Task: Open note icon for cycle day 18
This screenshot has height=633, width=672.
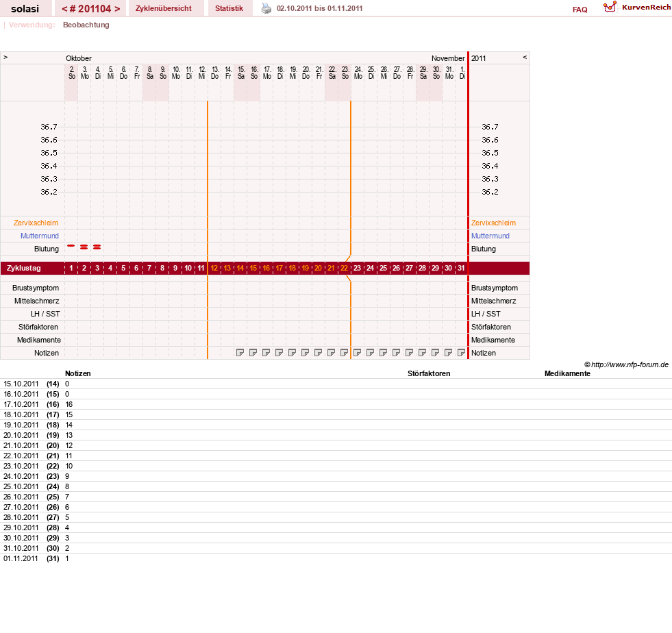Action: [x=292, y=353]
